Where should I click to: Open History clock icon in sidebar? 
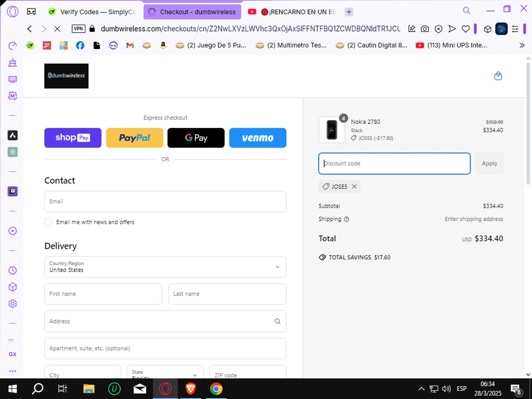click(x=12, y=270)
